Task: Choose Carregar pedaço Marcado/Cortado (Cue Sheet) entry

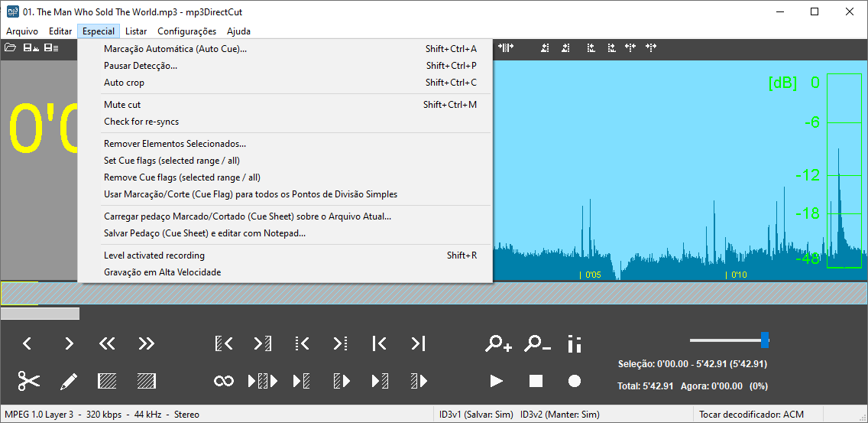Action: click(284, 216)
